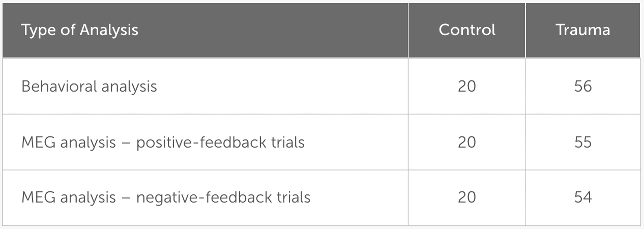Click the 'Type of Analysis' column header
The image size is (644, 229).
coord(80,30)
